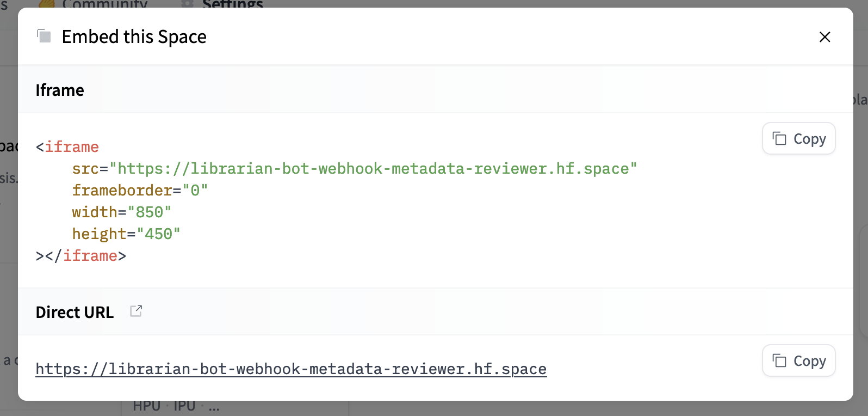The width and height of the screenshot is (868, 416).
Task: Click the "HPU · IPU" text below the dialog
Action: [164, 407]
